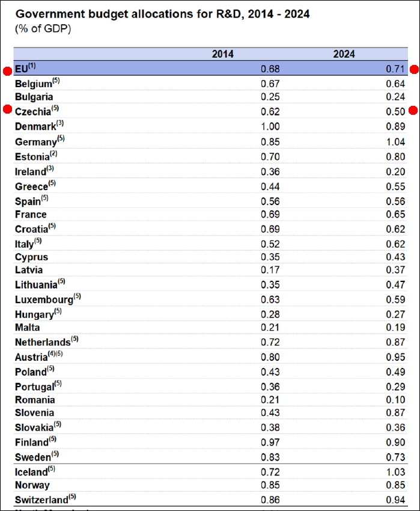Select the Romania country label
Viewport: 420px width, 511px height.
click(35, 400)
